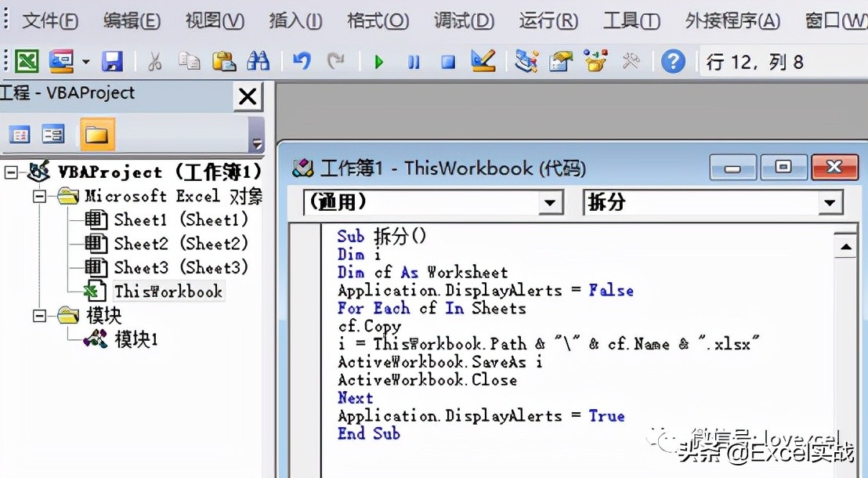Image resolution: width=868 pixels, height=478 pixels.
Task: Click the 'End Sub' code line
Action: click(x=369, y=433)
